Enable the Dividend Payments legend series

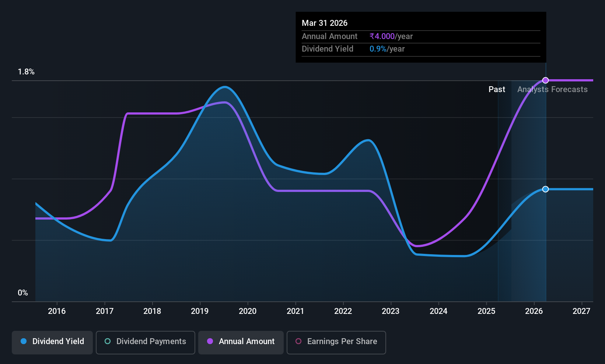pyautogui.click(x=146, y=343)
